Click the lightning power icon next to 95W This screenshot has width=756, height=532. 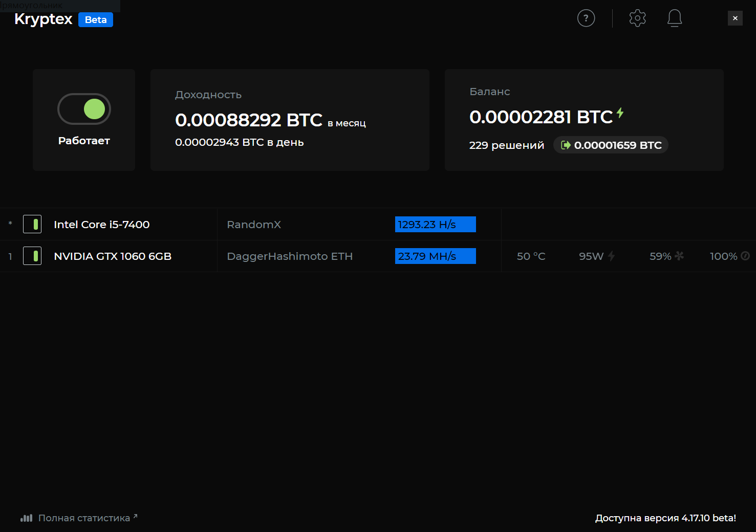(x=611, y=256)
